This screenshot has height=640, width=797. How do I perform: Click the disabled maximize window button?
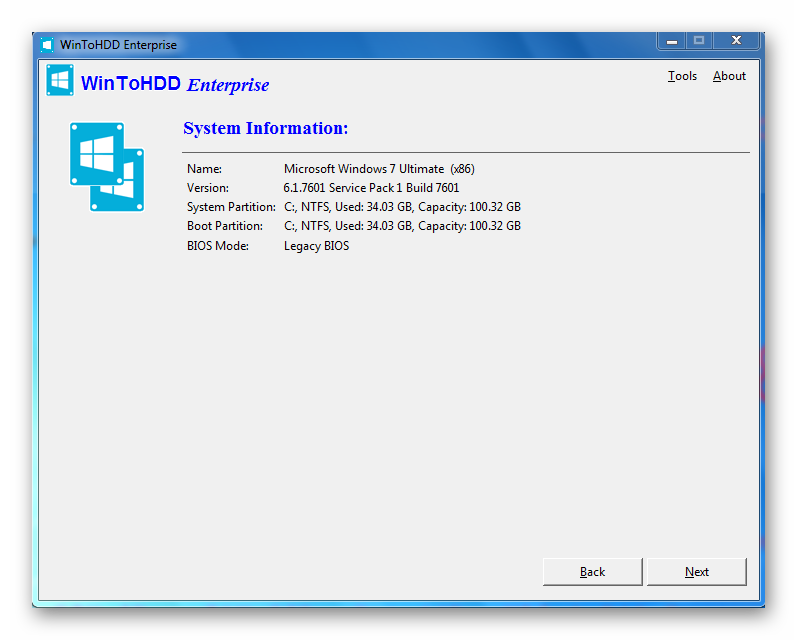(699, 41)
